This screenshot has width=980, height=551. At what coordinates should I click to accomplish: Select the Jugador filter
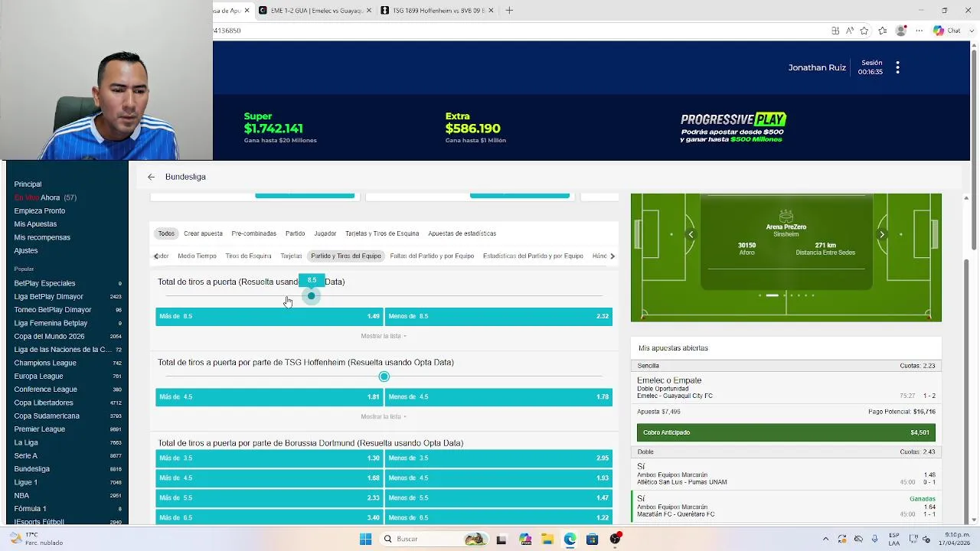pyautogui.click(x=325, y=233)
